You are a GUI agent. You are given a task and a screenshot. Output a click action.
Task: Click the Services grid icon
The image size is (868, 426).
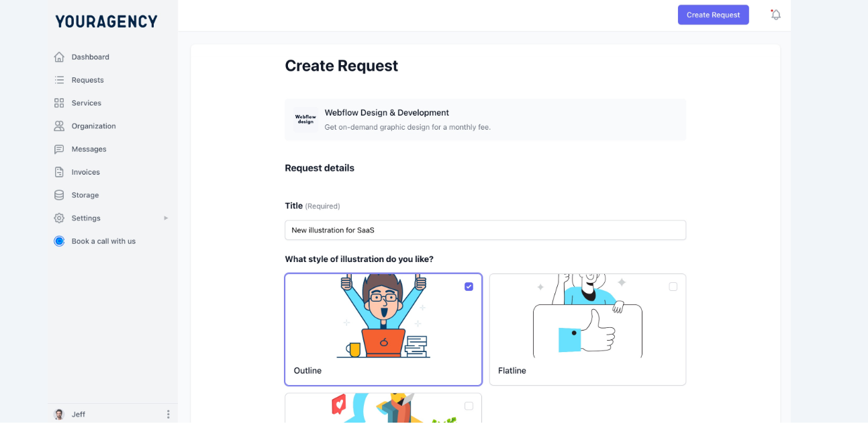pos(59,103)
